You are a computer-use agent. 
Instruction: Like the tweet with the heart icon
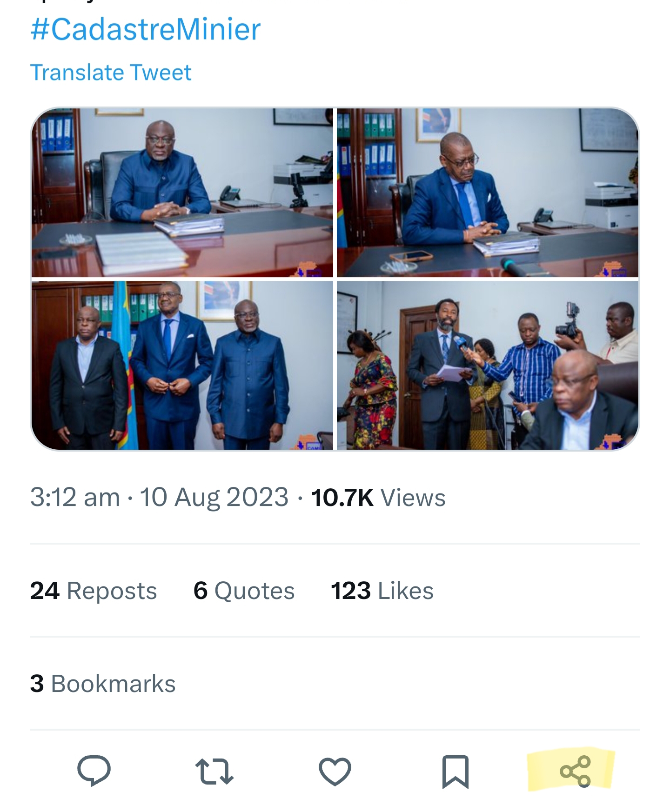click(x=335, y=771)
